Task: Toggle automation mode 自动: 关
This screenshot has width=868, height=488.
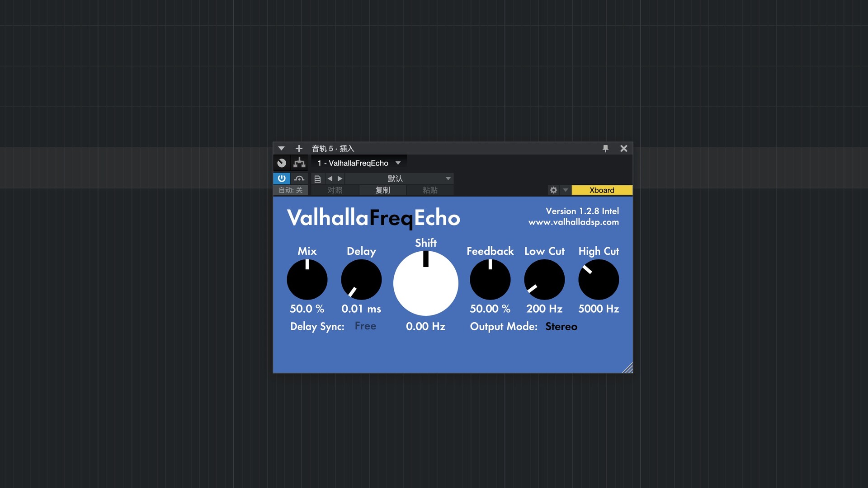Action: coord(291,190)
